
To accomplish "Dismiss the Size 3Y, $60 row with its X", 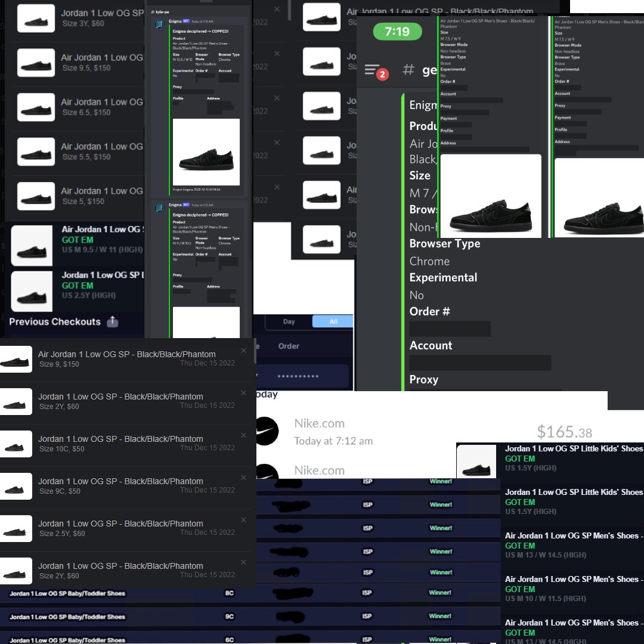I will (277, 9).
